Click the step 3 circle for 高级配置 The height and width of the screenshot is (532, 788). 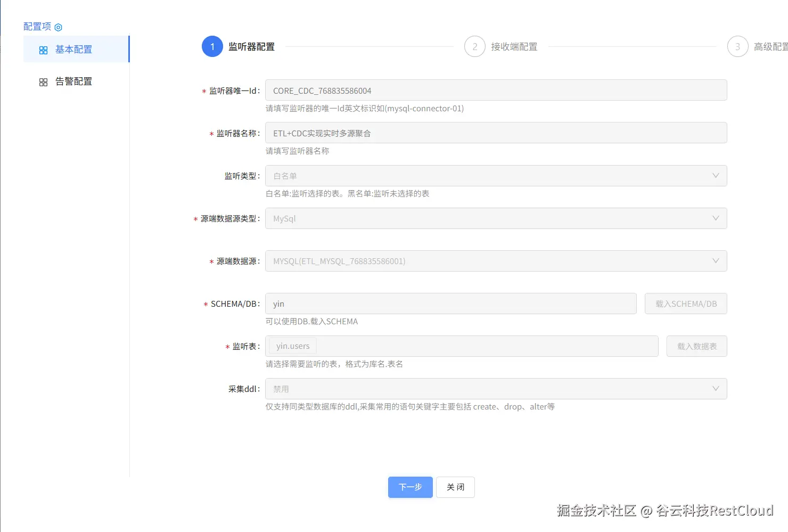click(x=737, y=46)
